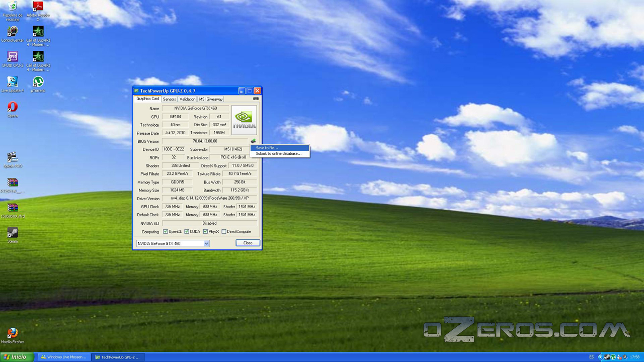644x362 pixels.
Task: Switch to the MSI Giveaway tab
Action: [x=211, y=99]
